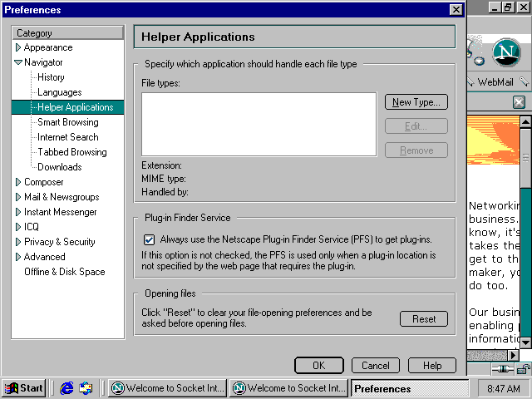Open WebMail in Netscape toolbar
The width and height of the screenshot is (532, 399).
495,82
